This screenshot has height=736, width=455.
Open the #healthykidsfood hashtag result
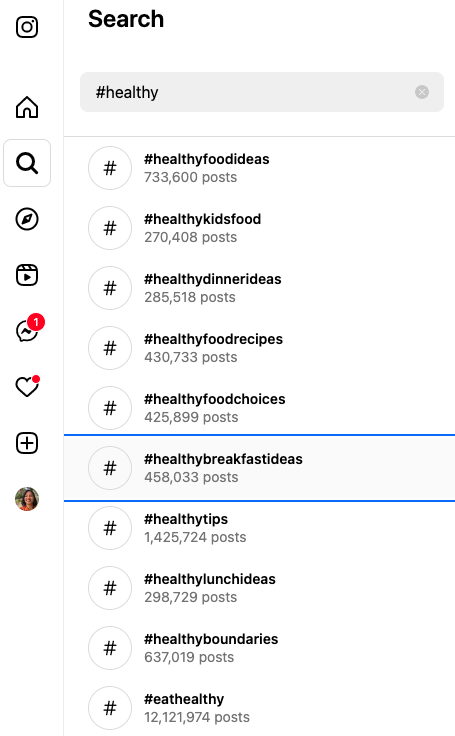click(x=259, y=228)
